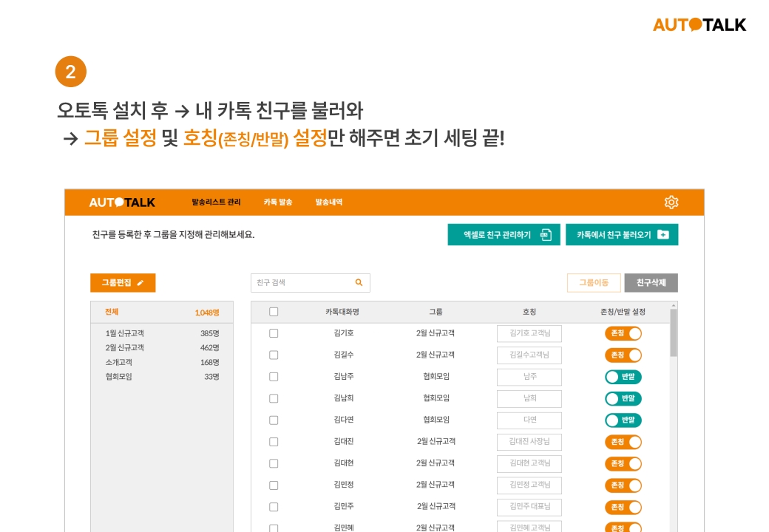Edit the 남주 title field

pos(529,377)
